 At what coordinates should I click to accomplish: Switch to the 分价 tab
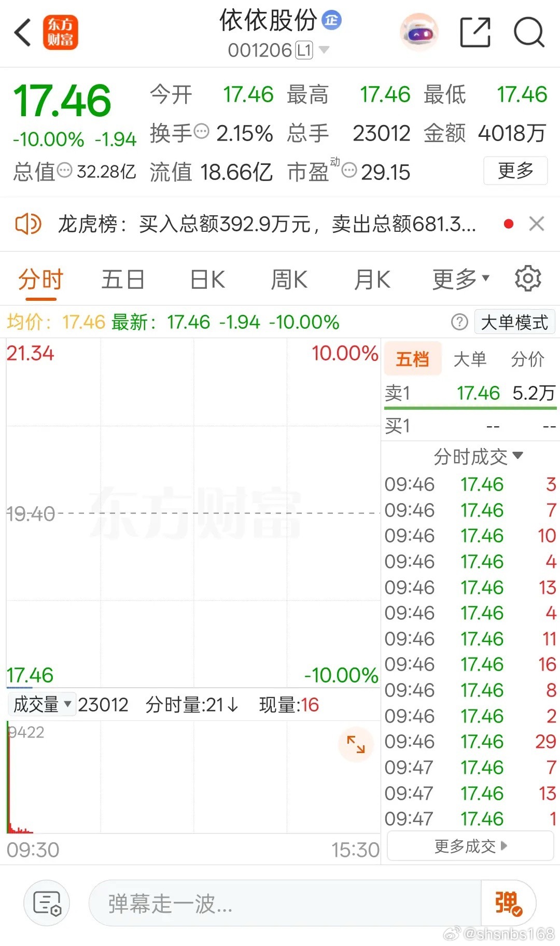(x=527, y=359)
